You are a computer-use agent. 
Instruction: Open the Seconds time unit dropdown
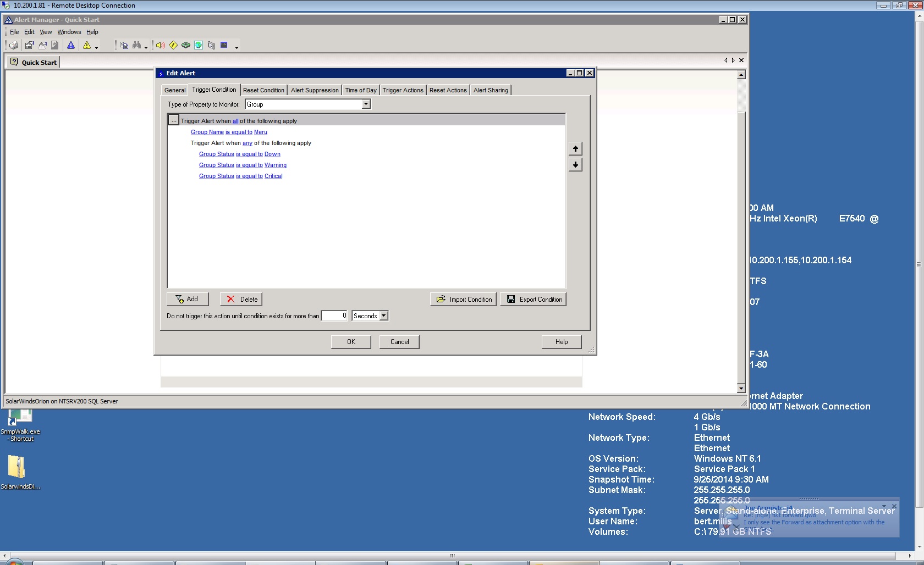[x=384, y=315]
